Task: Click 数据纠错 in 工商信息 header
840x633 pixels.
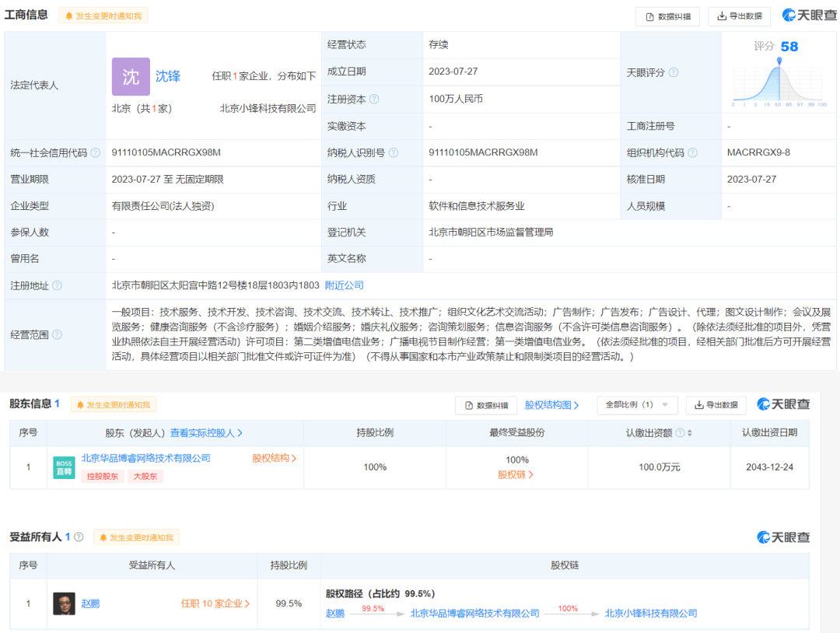Action: [x=668, y=16]
